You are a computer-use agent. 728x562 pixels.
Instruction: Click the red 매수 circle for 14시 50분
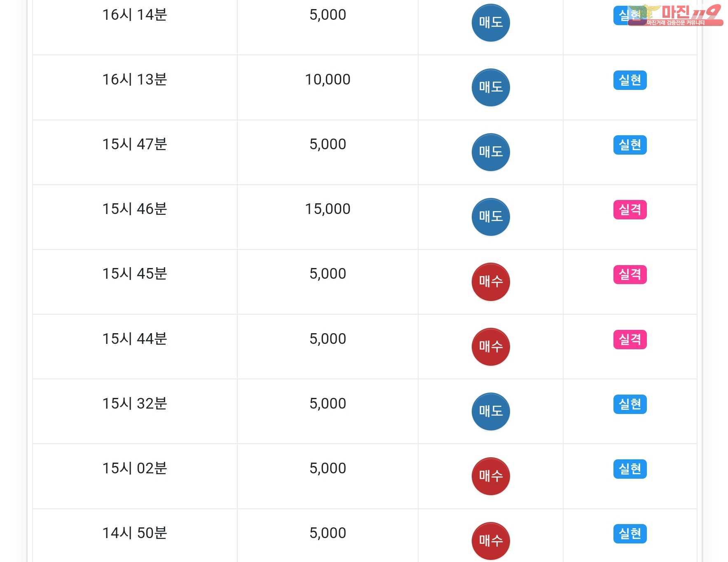490,541
